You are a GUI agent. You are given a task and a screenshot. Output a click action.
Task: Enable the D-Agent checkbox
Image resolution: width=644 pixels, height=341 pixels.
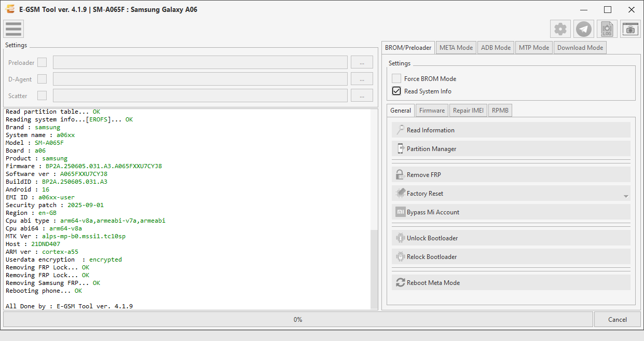pyautogui.click(x=42, y=79)
